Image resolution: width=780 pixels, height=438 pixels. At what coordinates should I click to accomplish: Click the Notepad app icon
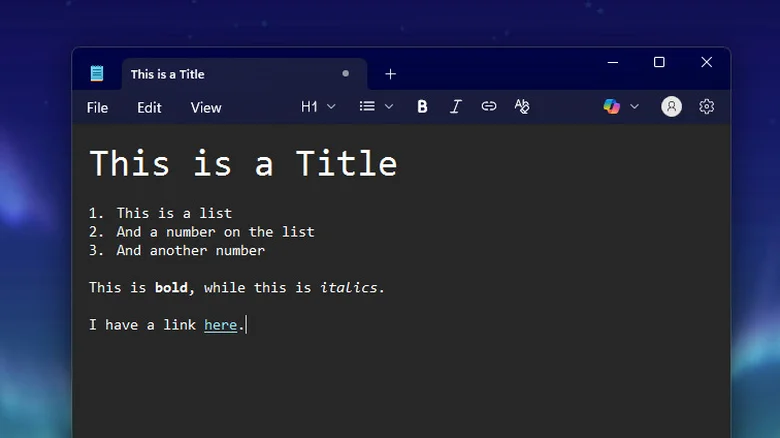[x=97, y=74]
